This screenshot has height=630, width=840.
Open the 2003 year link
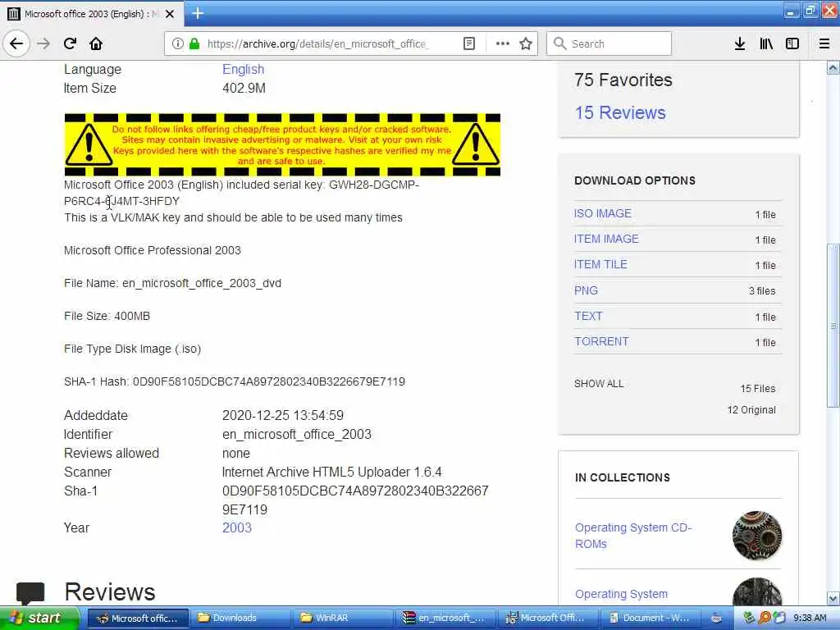tap(237, 527)
